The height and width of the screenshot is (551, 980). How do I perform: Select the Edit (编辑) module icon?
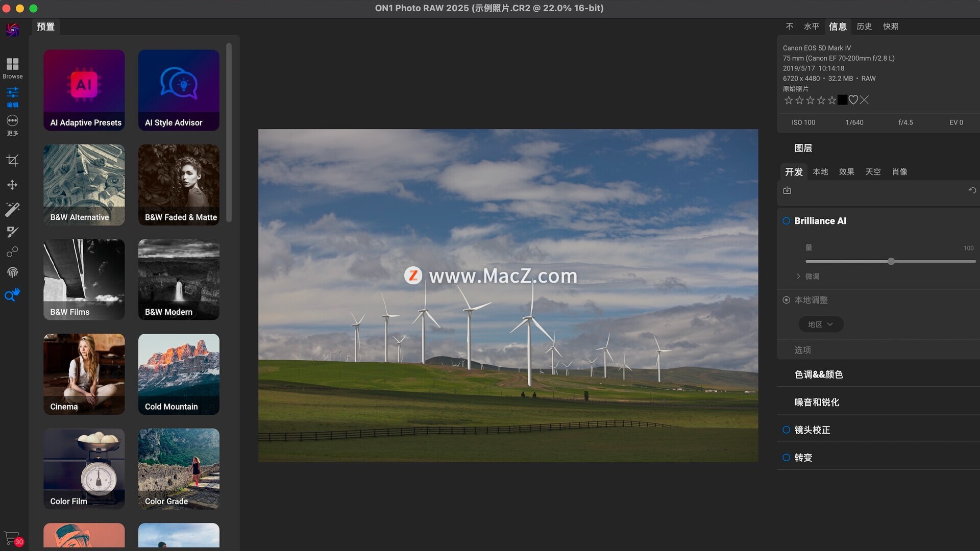click(x=12, y=96)
